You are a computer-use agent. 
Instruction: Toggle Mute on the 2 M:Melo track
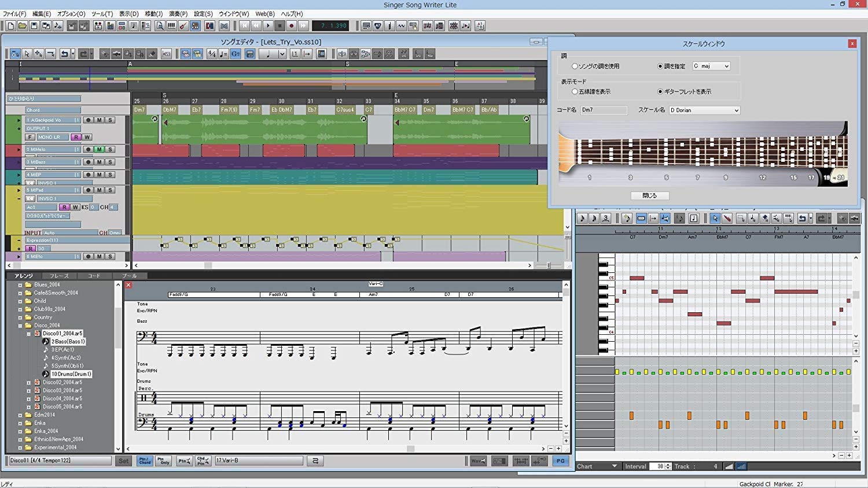point(99,149)
